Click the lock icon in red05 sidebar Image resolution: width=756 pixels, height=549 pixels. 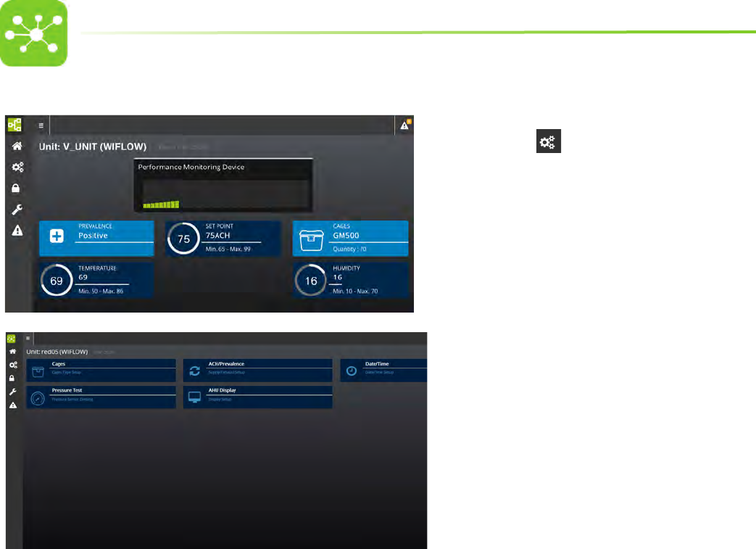click(x=12, y=379)
